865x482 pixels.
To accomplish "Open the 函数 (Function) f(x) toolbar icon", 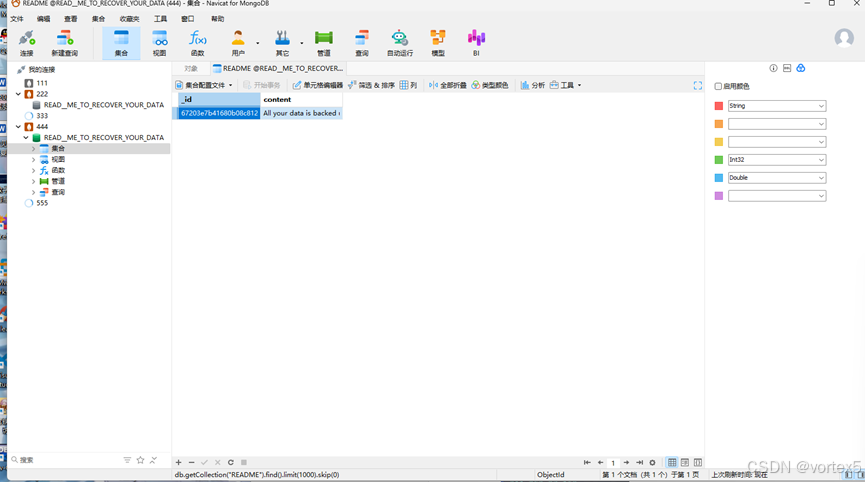I will [197, 43].
